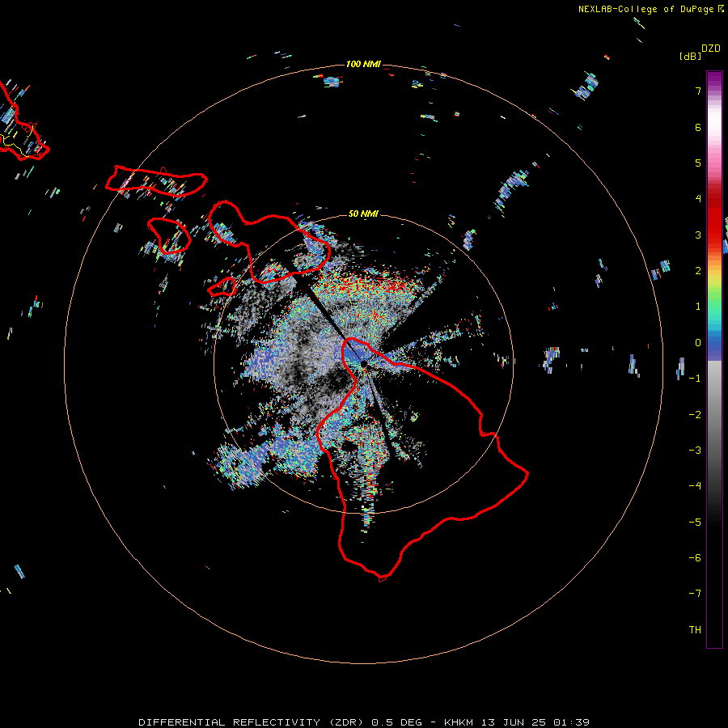Click the -3 value on color scale

[695, 451]
